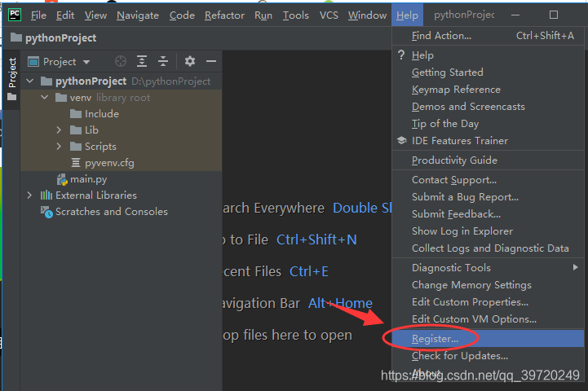Select Collect Logs and Diagnostic Data
The image size is (588, 391).
[489, 248]
